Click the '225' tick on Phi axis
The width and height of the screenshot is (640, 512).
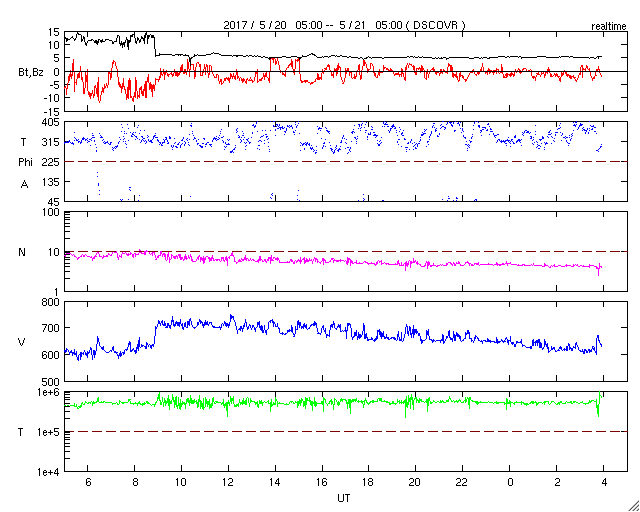click(53, 162)
